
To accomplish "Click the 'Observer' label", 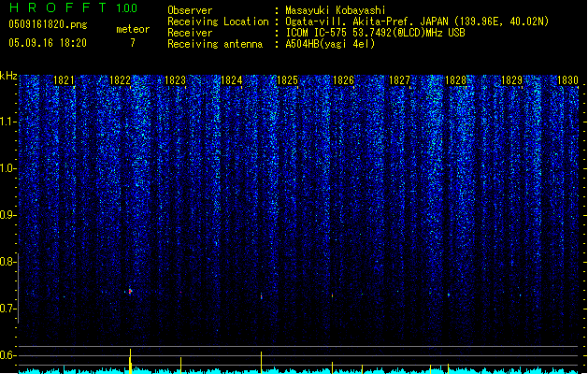I will click(x=190, y=10).
